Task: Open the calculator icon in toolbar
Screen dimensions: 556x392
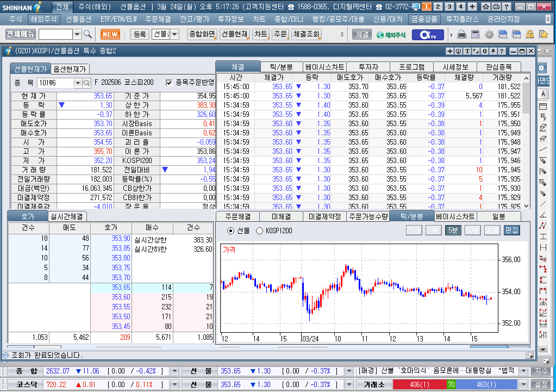Action: tap(475, 34)
